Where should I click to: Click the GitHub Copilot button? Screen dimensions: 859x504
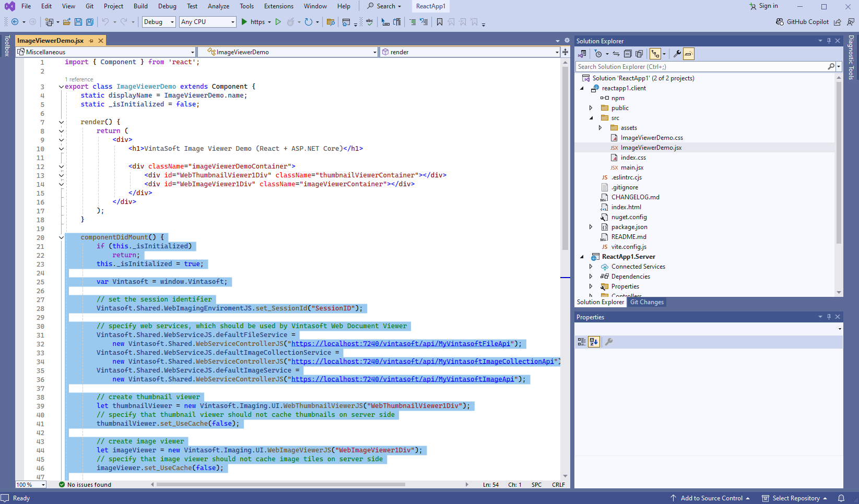pyautogui.click(x=803, y=22)
